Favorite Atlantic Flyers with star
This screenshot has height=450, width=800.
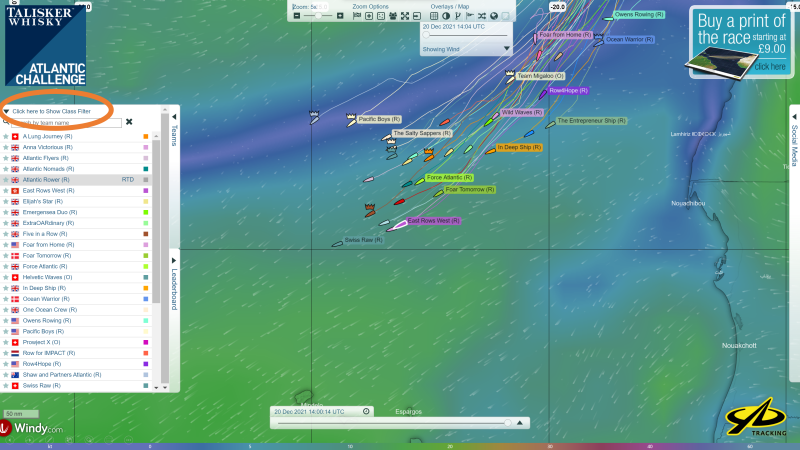(x=6, y=158)
